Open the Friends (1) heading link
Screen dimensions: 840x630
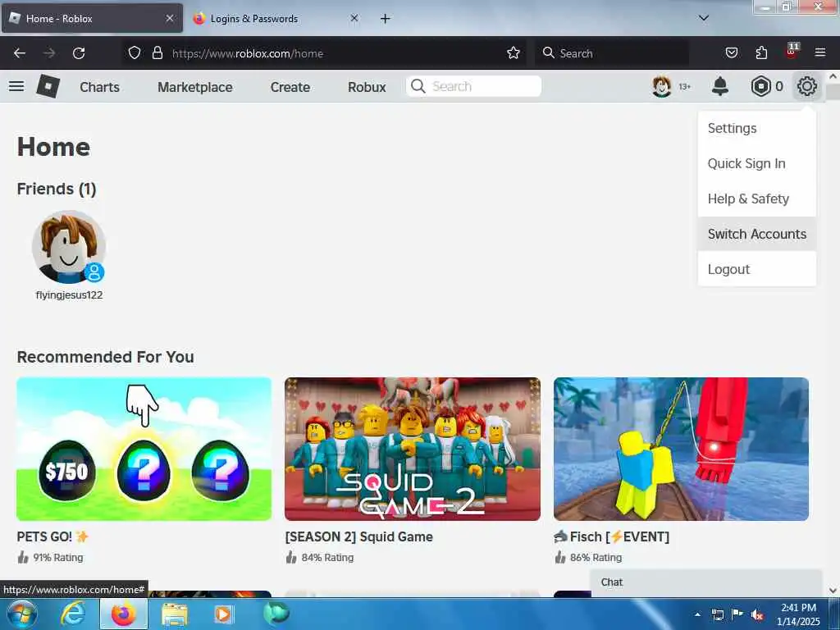pyautogui.click(x=57, y=189)
